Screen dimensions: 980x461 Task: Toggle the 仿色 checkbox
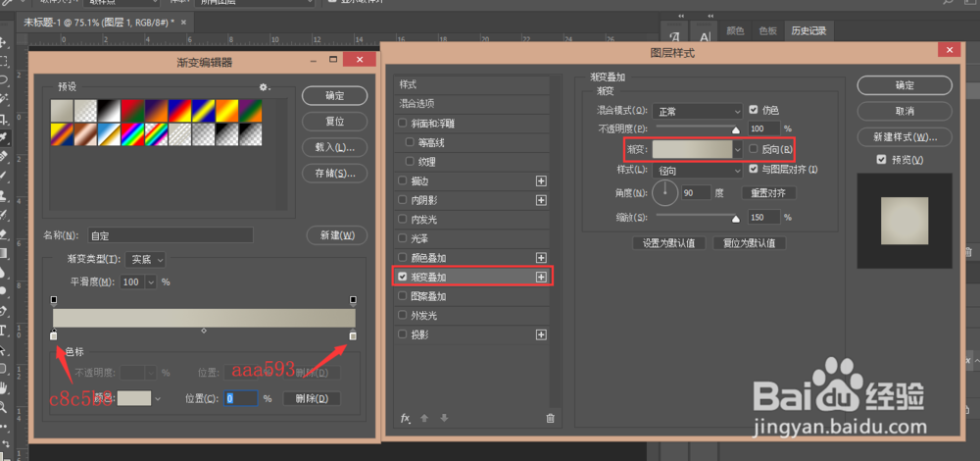click(754, 110)
